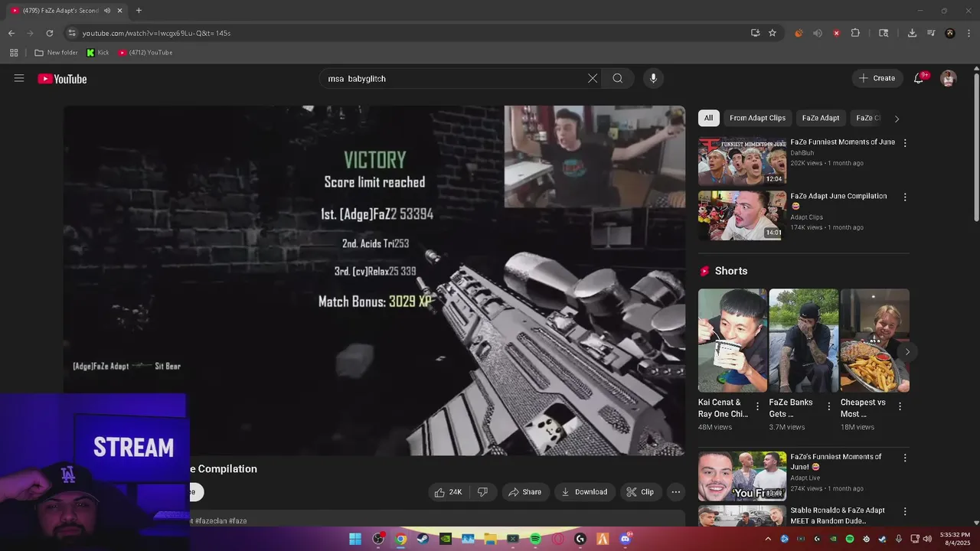This screenshot has width=980, height=551.
Task: Click the magnifier search button
Action: [x=618, y=78]
